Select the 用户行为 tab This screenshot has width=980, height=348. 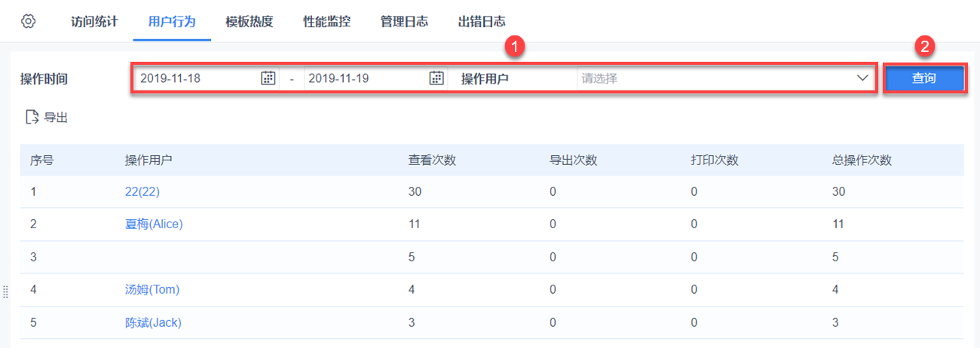pos(167,22)
